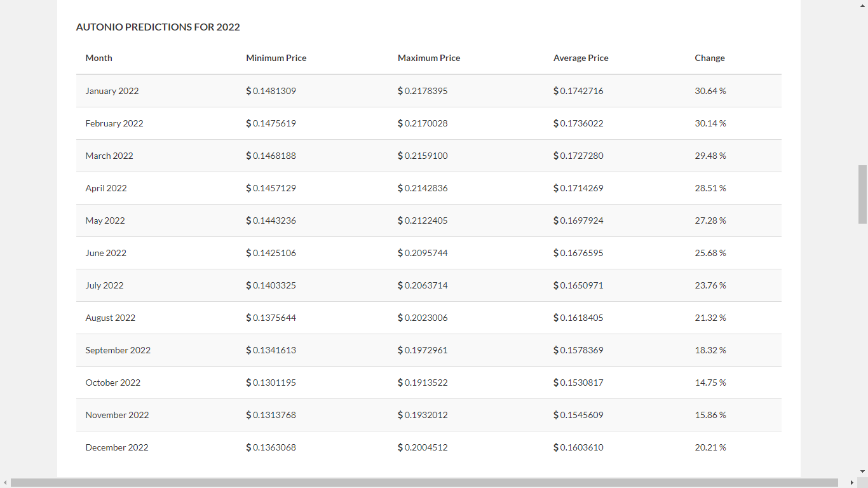Click the horizontal scrollbar right arrow
The width and height of the screenshot is (868, 488).
click(x=851, y=483)
